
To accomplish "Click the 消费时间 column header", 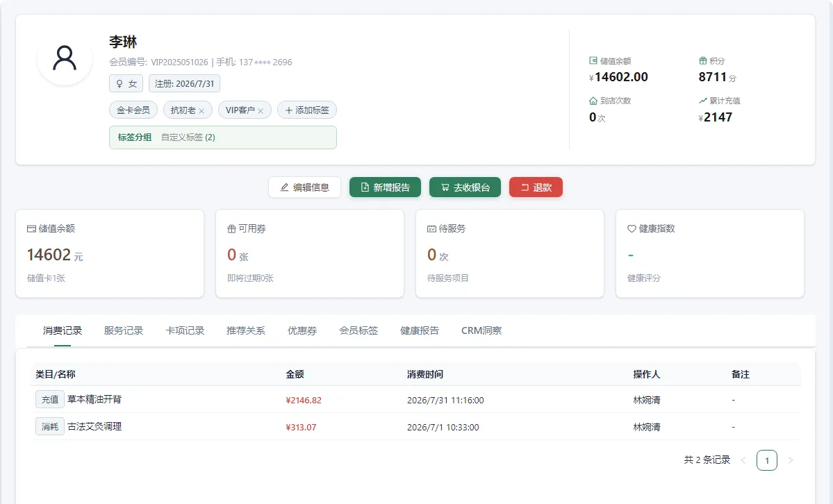I will [425, 374].
